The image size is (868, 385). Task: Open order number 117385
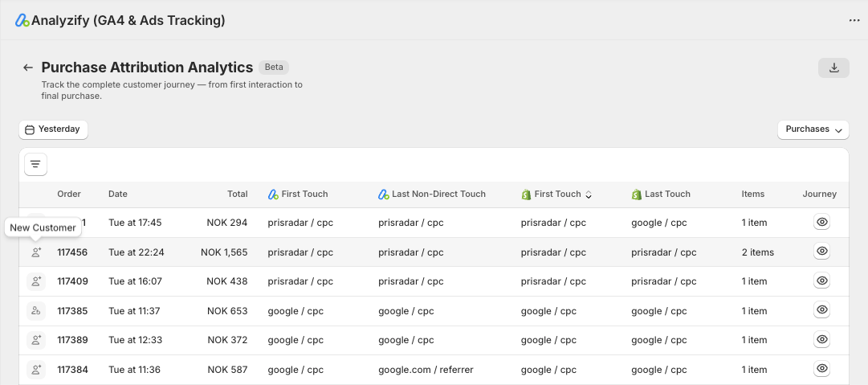pyautogui.click(x=72, y=311)
